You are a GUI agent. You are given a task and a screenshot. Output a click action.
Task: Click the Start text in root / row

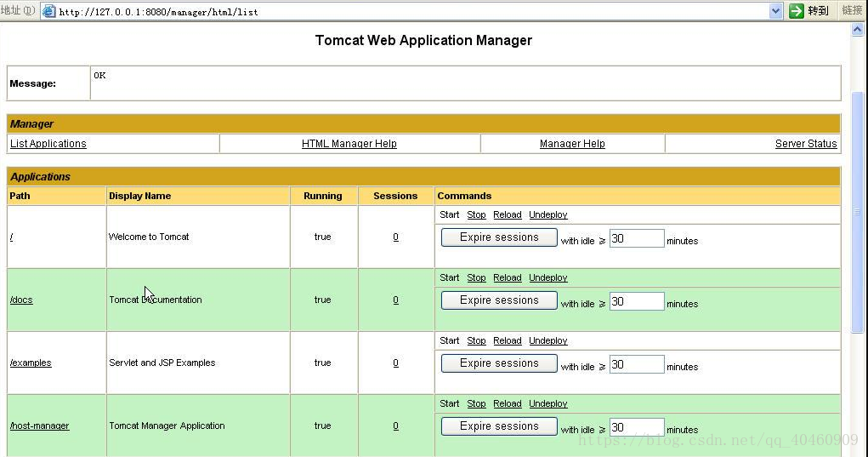(450, 215)
